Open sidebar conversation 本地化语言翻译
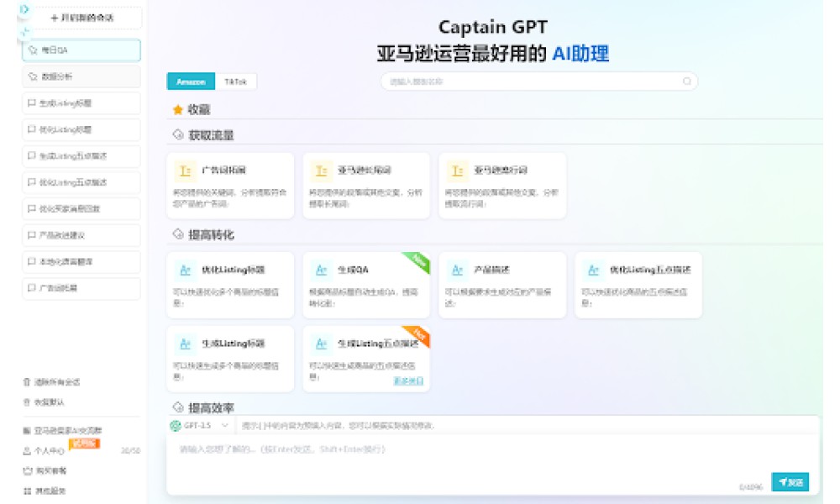Image resolution: width=840 pixels, height=504 pixels. pos(81,261)
